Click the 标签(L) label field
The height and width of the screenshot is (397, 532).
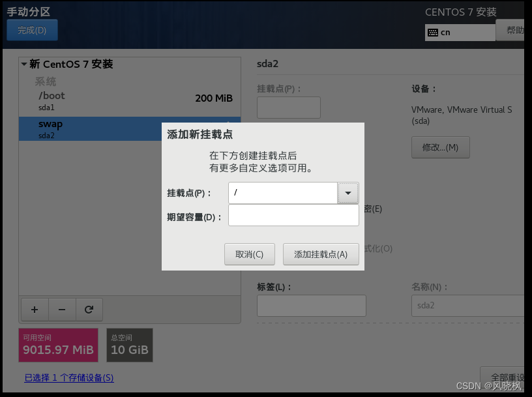pos(311,305)
